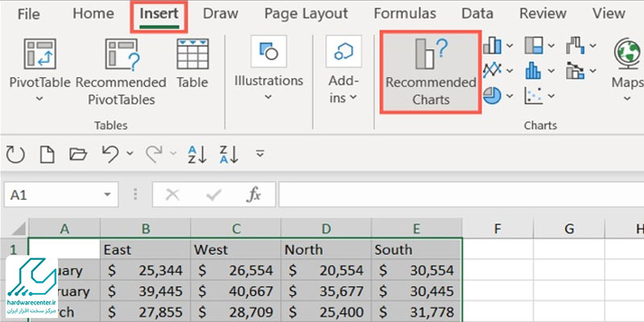This screenshot has width=644, height=322.
Task: Expand the PivotTable dropdown arrow
Action: tap(39, 99)
